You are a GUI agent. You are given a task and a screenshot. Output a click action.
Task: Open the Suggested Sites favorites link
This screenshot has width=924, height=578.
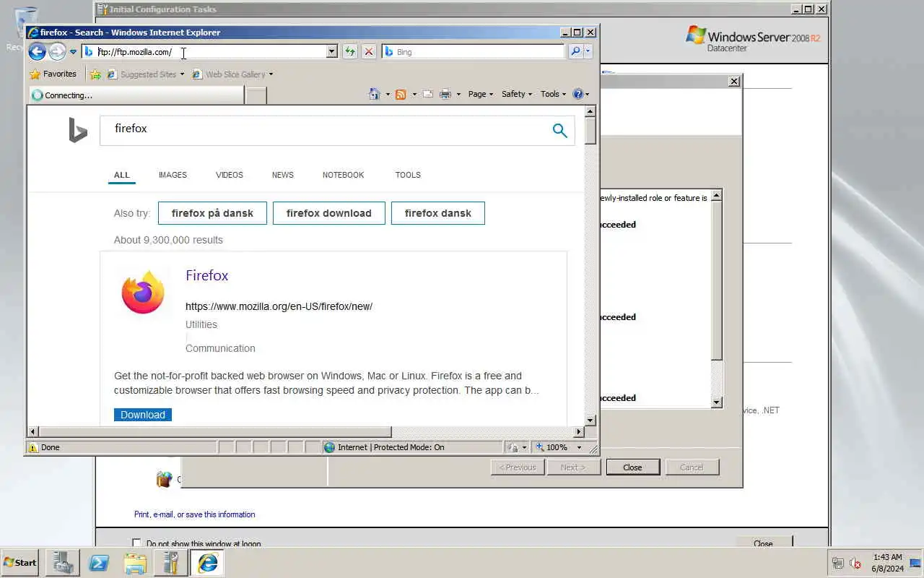click(x=147, y=74)
